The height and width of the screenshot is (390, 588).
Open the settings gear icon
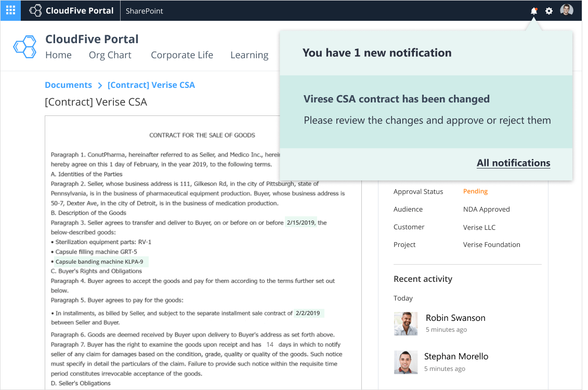(x=549, y=11)
